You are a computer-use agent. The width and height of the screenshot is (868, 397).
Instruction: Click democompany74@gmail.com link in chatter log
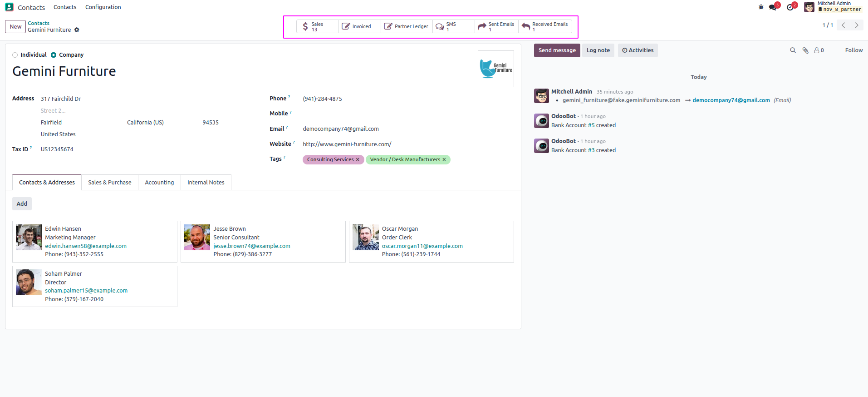pos(731,100)
